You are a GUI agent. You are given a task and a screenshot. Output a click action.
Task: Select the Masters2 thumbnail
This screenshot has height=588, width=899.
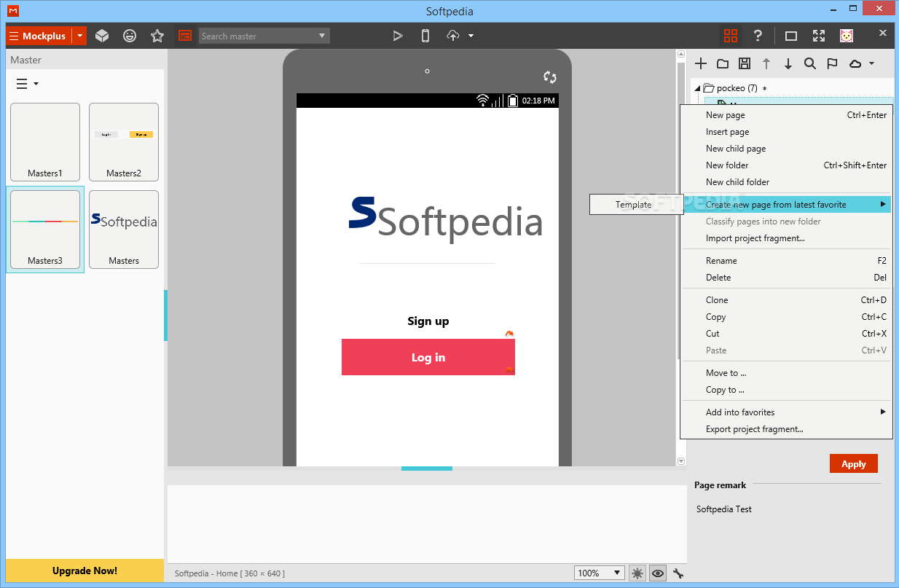124,142
